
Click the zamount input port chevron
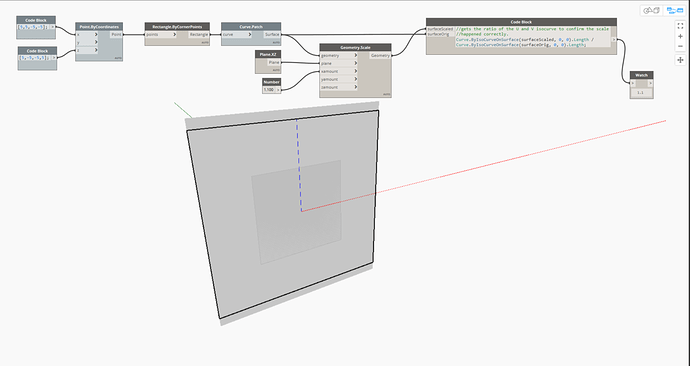(356, 87)
